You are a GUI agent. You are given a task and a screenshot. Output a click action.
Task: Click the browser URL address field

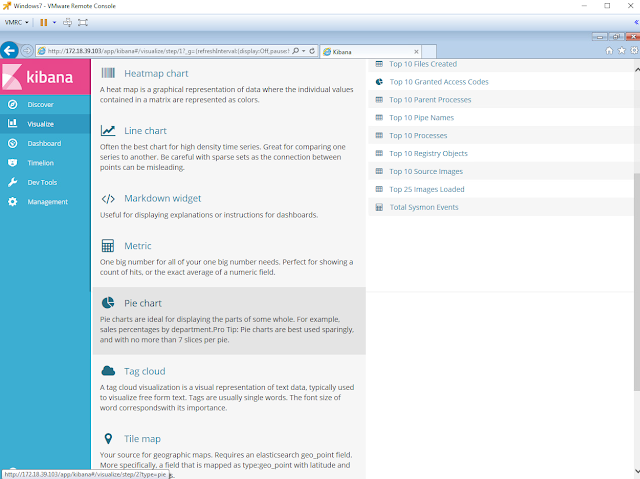pos(168,51)
